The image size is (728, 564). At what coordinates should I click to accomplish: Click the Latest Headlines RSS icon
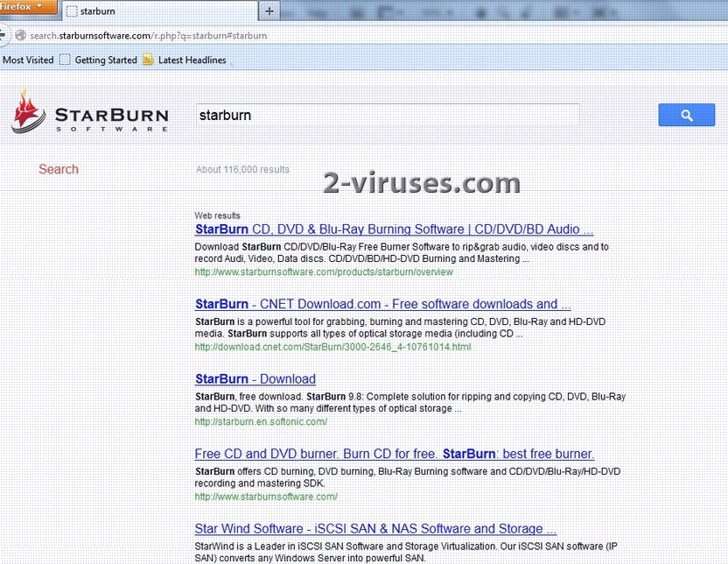pyautogui.click(x=148, y=60)
